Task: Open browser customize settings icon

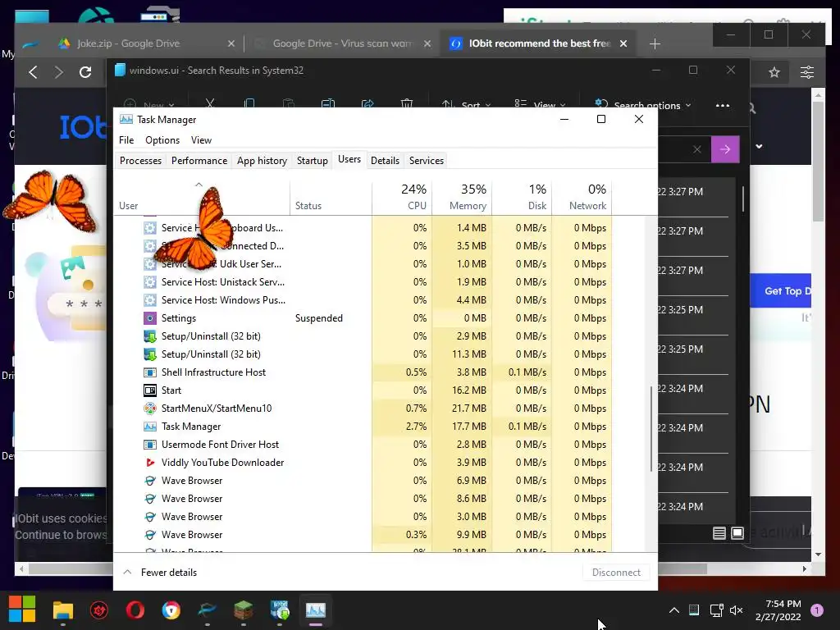Action: [807, 72]
